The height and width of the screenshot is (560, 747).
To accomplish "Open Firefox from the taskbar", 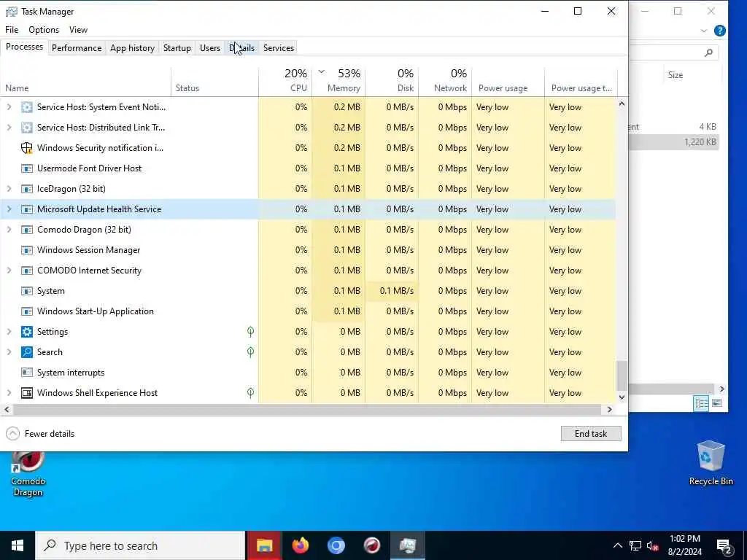I will pyautogui.click(x=300, y=545).
